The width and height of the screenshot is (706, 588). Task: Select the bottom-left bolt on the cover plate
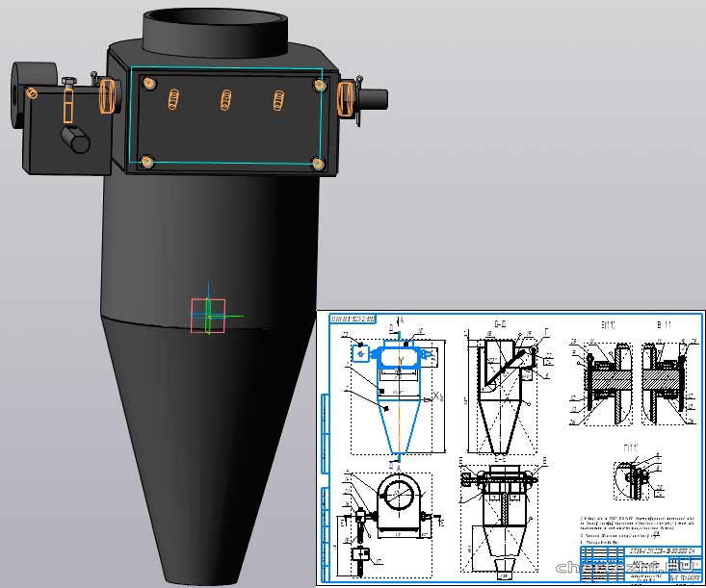[146, 162]
